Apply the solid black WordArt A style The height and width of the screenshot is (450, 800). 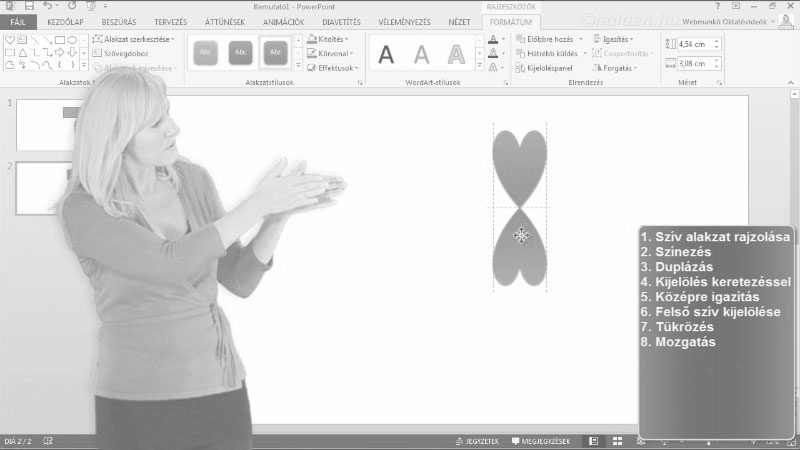386,54
